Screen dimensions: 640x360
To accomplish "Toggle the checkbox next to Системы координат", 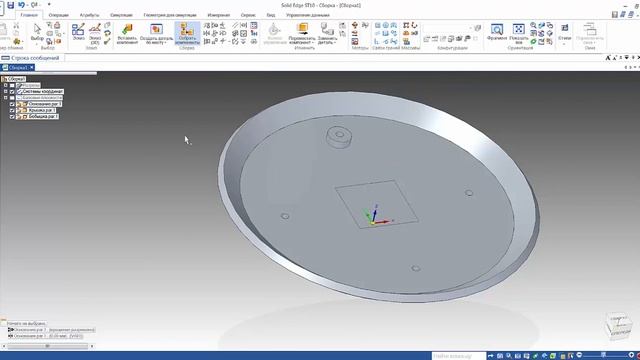I will click(x=12, y=91).
